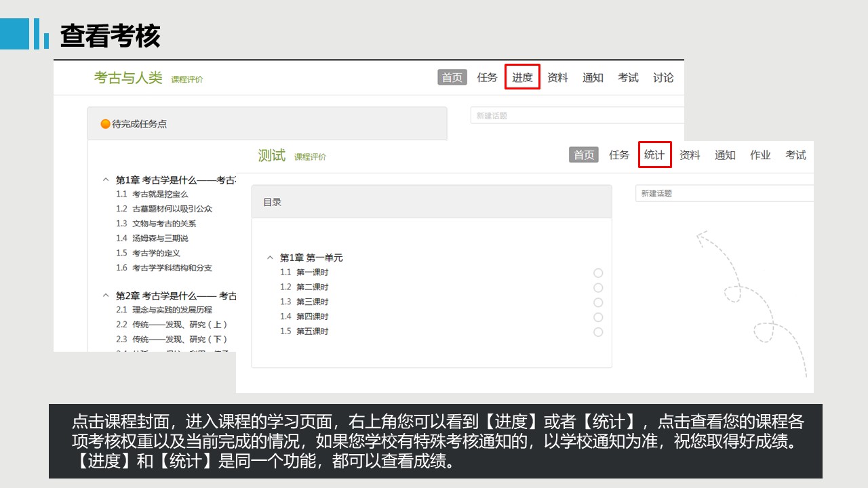Select 首页 tab in the 测试 course

click(x=584, y=155)
